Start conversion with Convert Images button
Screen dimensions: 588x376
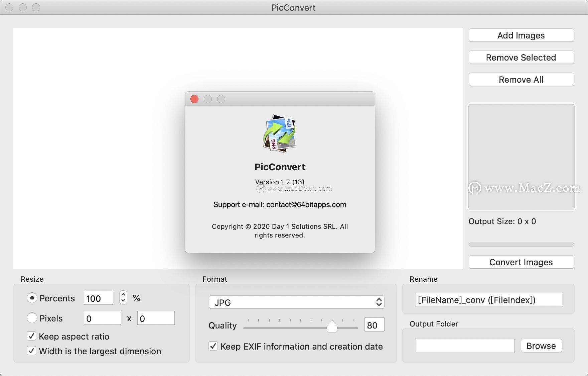pyautogui.click(x=521, y=262)
